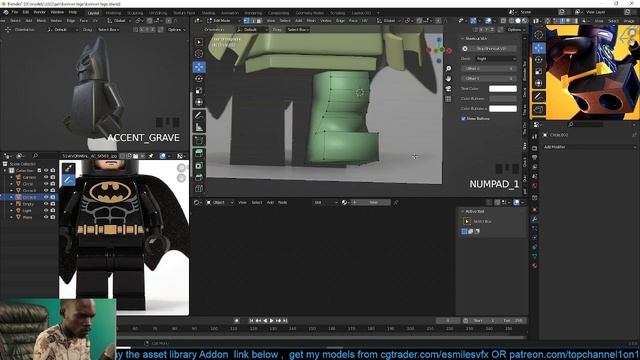Toggle auto keying in the timeline
This screenshot has height=360, width=640.
236,321
